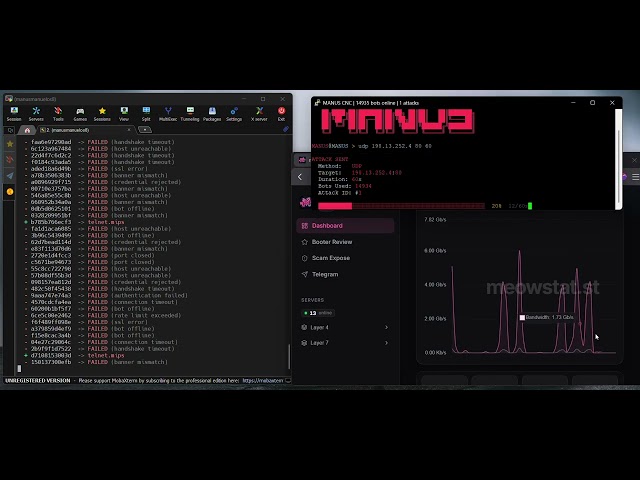
Task: Open the mobaxterm link in the status bar
Action: tap(262, 380)
